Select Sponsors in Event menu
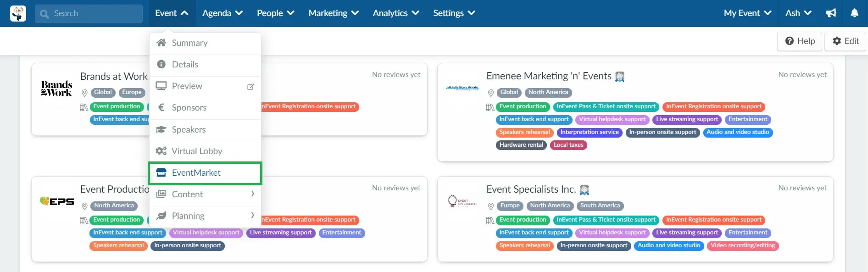Screen dimensions: 868x272 coord(205,108)
